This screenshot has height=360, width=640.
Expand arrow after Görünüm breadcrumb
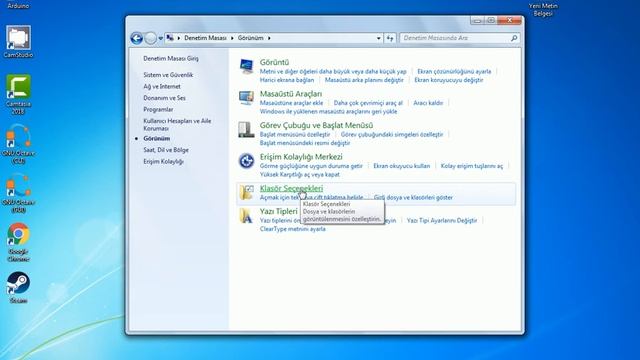(x=269, y=38)
